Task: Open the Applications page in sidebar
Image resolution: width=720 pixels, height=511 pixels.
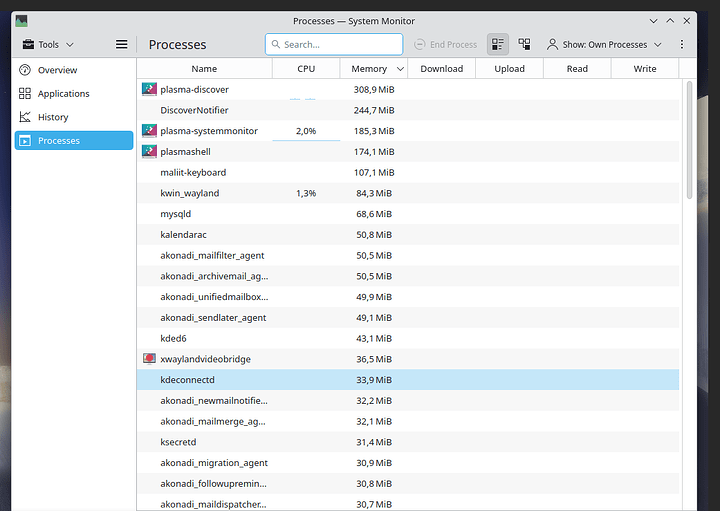Action: (x=63, y=94)
